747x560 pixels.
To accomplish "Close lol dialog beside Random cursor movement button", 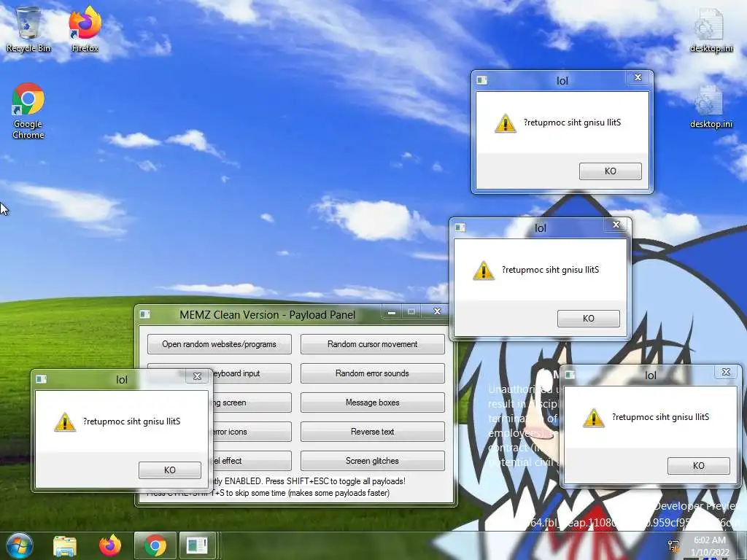I will 616,225.
